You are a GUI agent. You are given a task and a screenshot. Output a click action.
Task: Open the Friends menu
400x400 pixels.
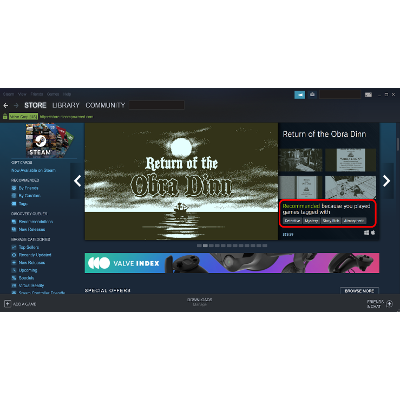[37, 94]
